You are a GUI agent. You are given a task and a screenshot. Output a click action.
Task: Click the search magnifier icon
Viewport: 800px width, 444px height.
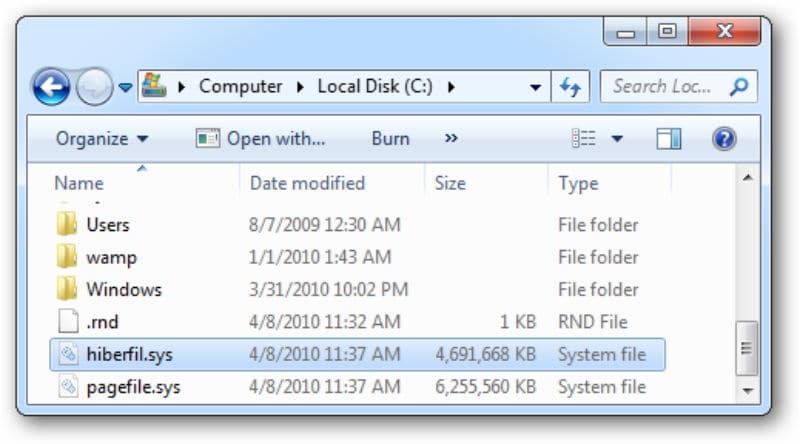[x=738, y=87]
